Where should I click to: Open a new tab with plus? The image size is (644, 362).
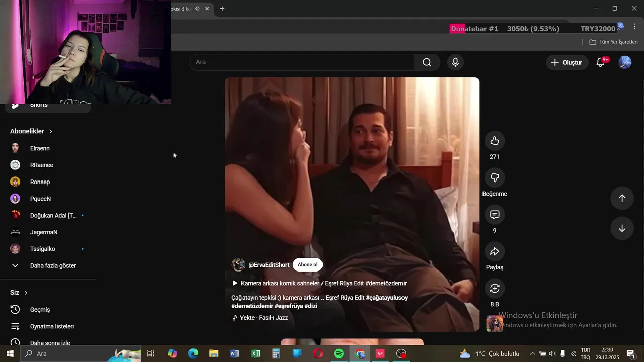222,9
